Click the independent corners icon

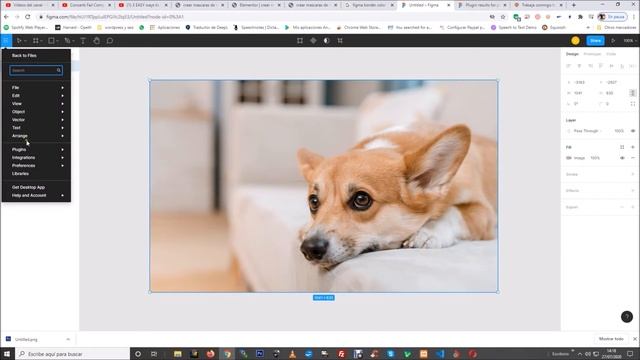(x=633, y=104)
